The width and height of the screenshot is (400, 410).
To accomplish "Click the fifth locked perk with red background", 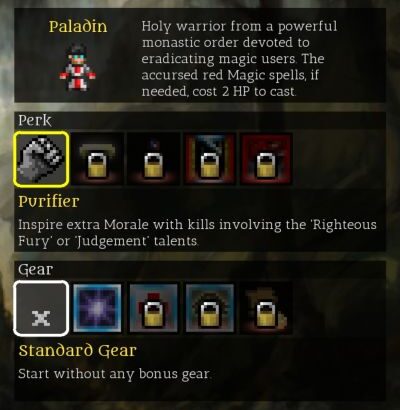I will 266,159.
